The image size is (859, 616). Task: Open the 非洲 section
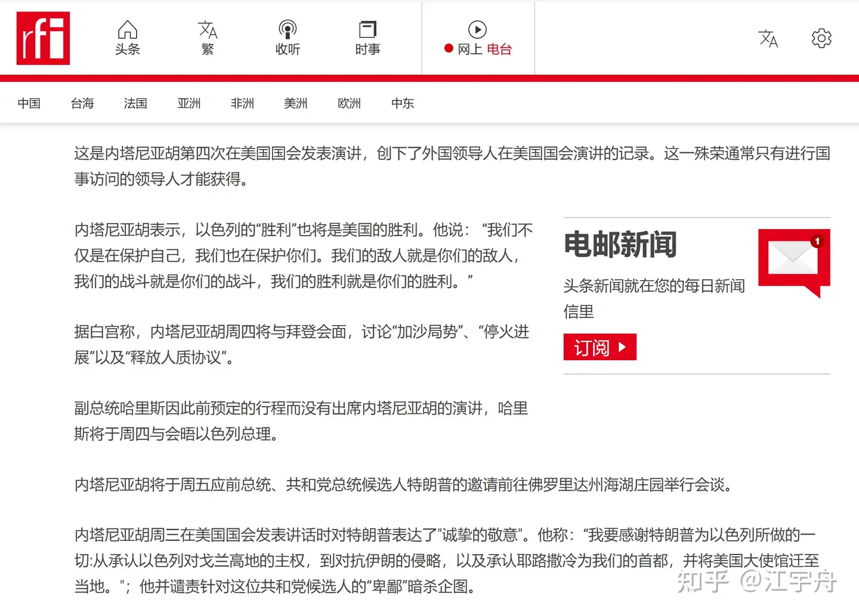(242, 103)
